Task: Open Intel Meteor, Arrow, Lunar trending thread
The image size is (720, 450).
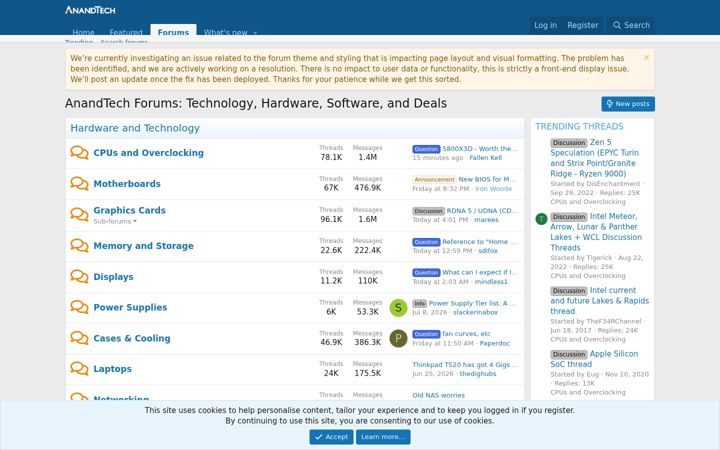Action: point(596,232)
